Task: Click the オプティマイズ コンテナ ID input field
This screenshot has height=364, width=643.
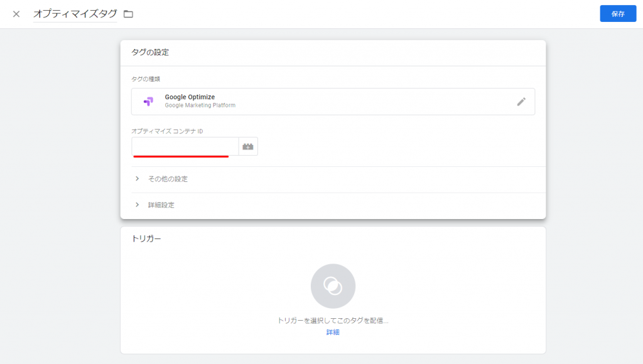Action: click(185, 146)
